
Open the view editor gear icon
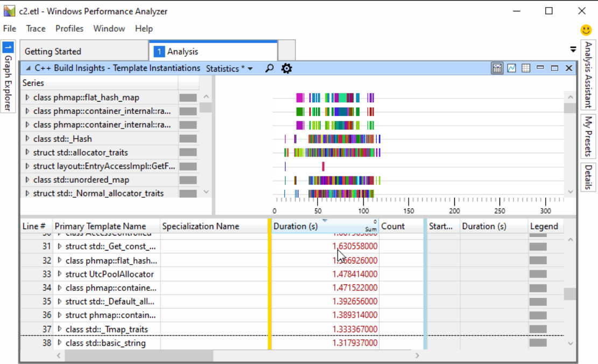[286, 68]
